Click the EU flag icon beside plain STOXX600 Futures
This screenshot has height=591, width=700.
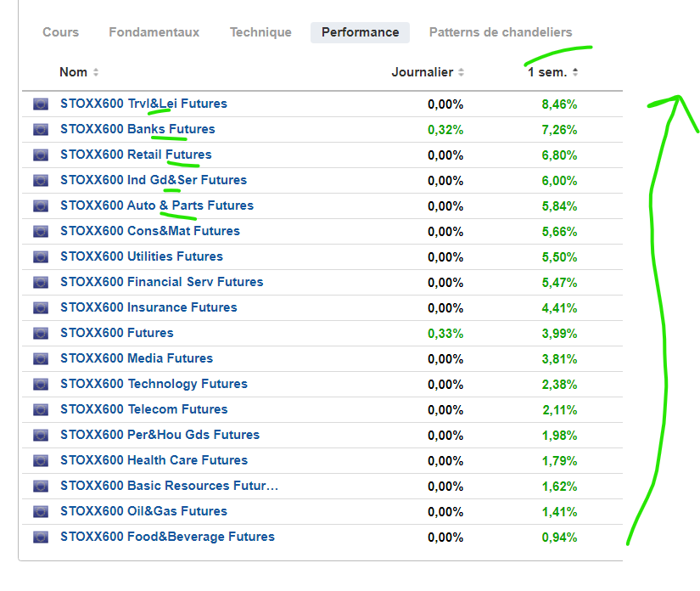41,333
